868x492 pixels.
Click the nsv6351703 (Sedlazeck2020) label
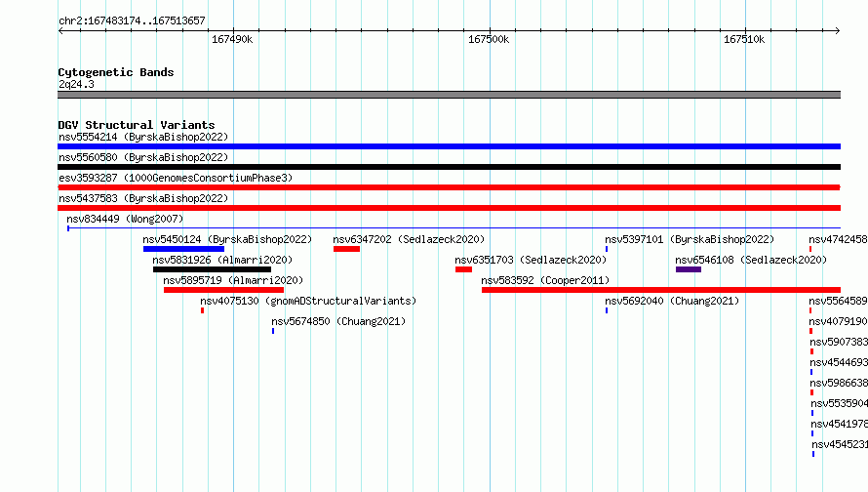point(531,260)
